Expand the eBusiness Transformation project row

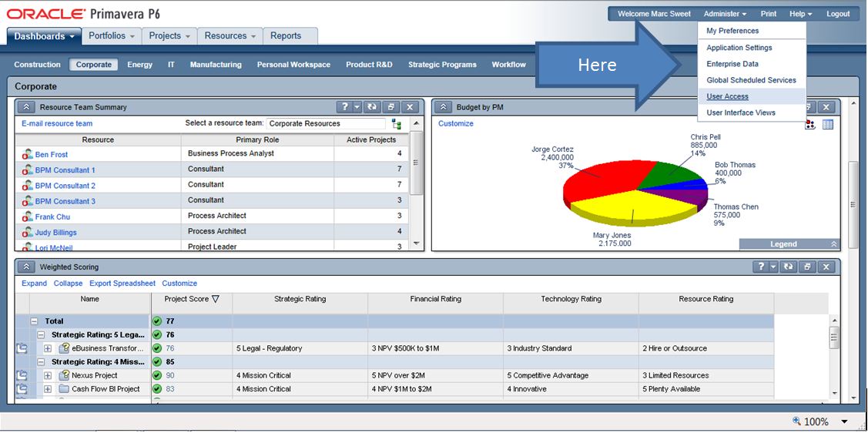coord(49,348)
